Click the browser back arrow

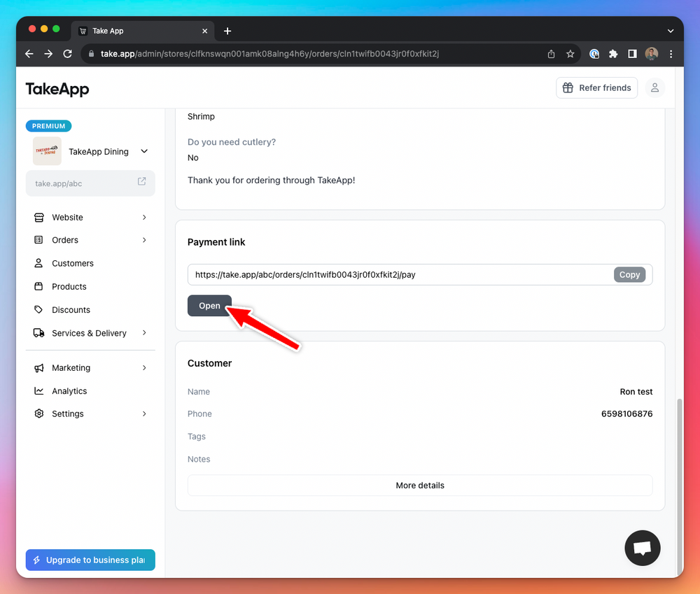click(x=29, y=54)
